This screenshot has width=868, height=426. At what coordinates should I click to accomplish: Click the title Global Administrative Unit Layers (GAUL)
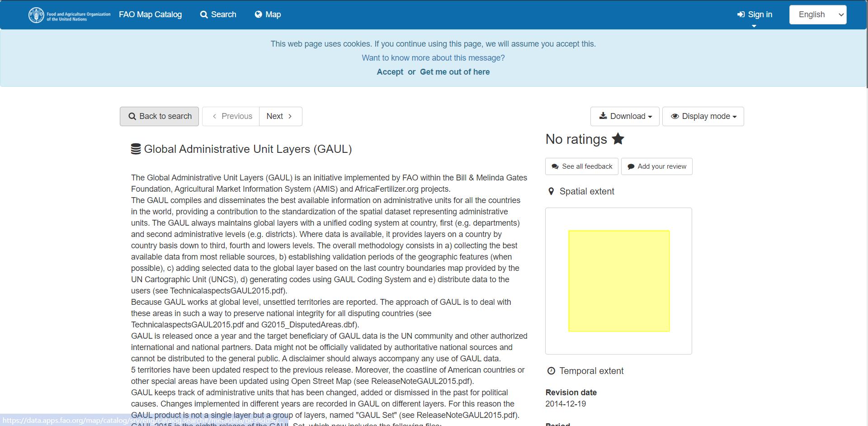click(248, 149)
